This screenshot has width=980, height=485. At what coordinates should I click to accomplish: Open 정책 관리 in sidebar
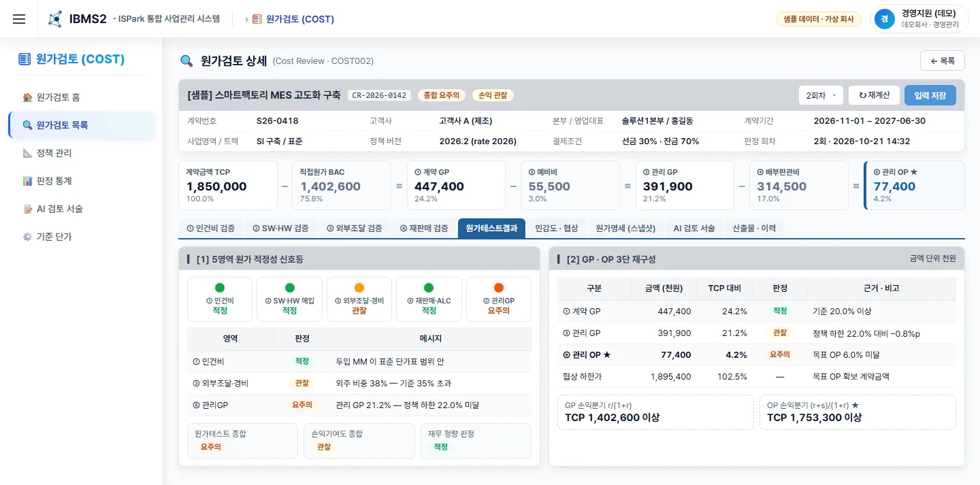(x=82, y=153)
